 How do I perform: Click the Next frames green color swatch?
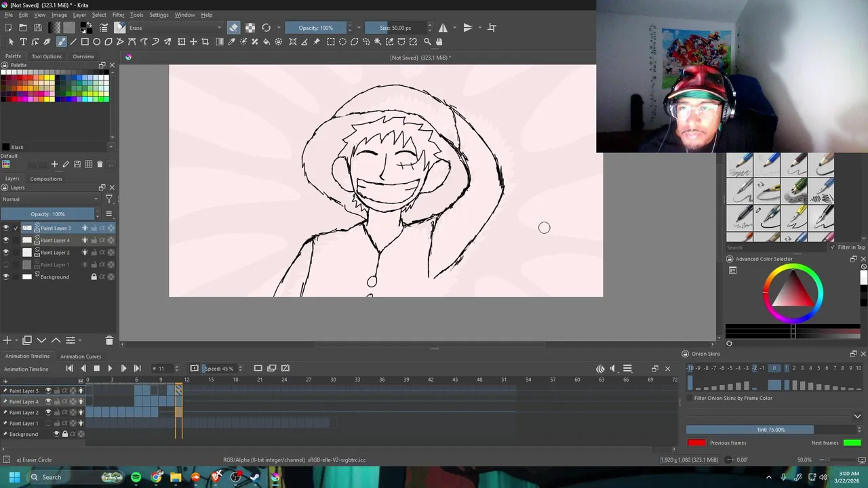point(852,443)
